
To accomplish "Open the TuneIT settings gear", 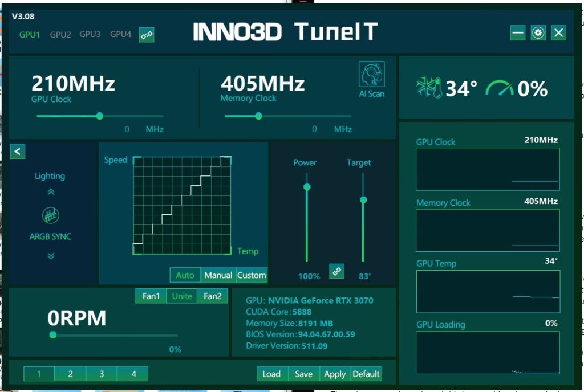I will point(537,32).
